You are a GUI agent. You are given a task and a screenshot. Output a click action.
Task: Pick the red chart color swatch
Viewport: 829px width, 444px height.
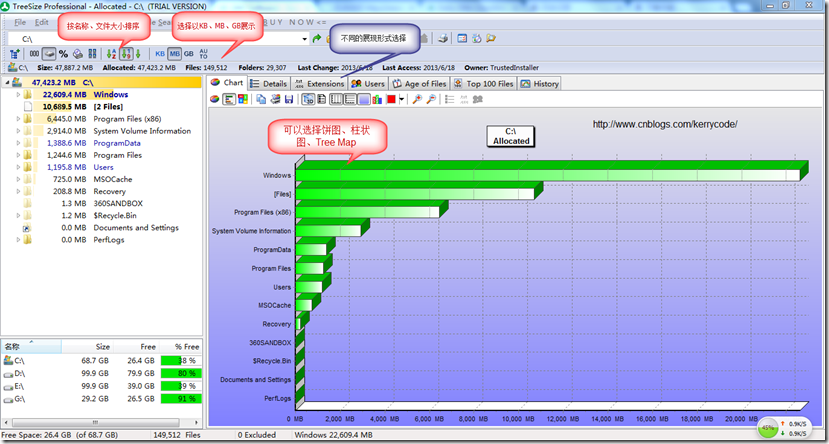click(x=392, y=99)
